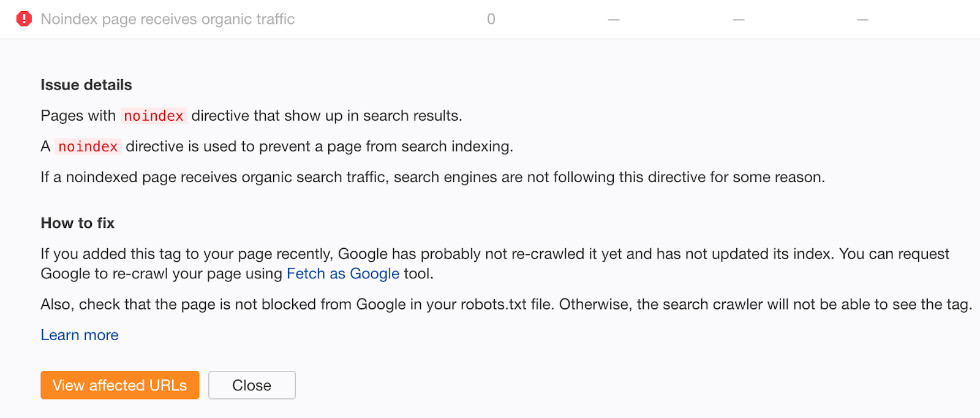The image size is (980, 418).
Task: Click the text 'directive is used to prevent a page'
Action: tap(319, 146)
